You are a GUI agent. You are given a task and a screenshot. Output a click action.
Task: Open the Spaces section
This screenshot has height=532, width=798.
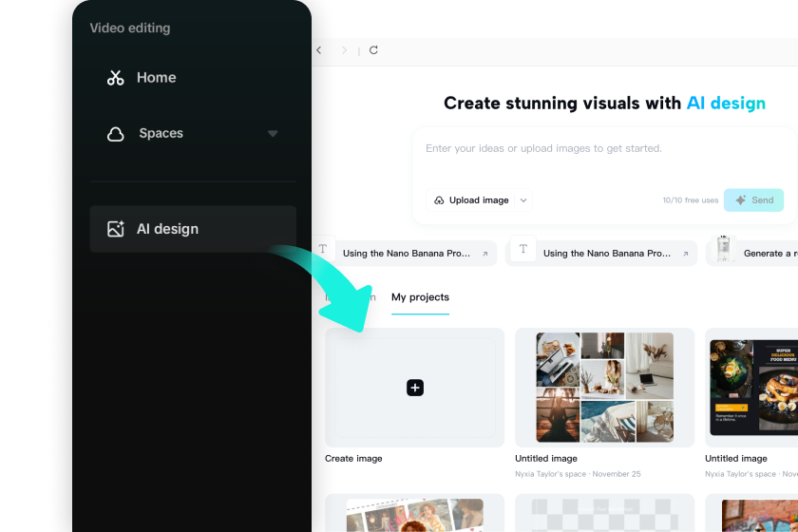pyautogui.click(x=192, y=133)
